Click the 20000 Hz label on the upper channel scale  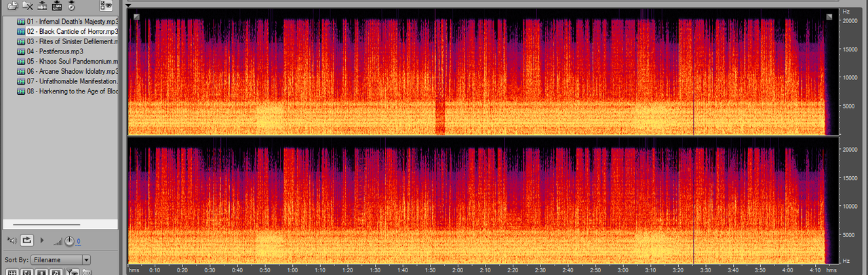point(851,21)
